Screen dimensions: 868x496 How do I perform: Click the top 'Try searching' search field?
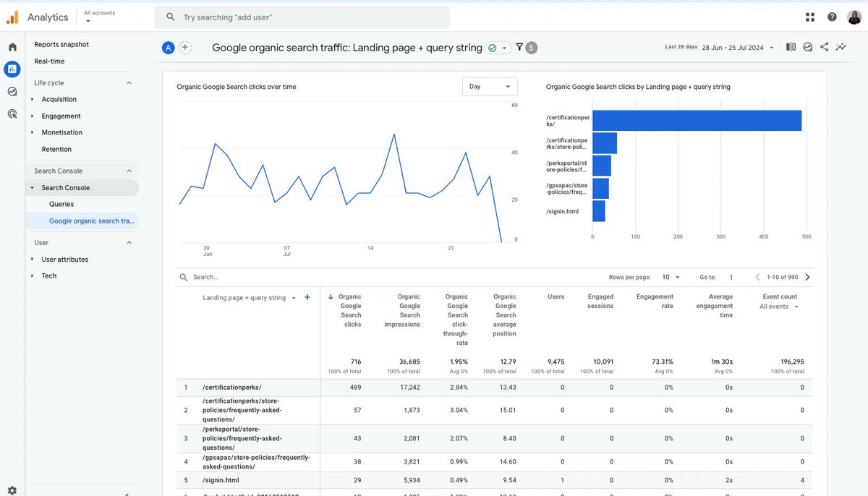click(302, 17)
